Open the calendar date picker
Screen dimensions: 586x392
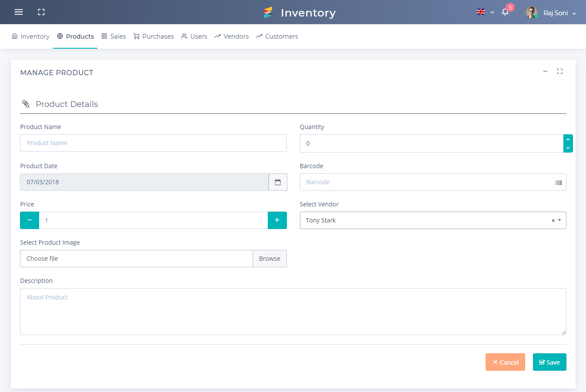click(x=278, y=182)
